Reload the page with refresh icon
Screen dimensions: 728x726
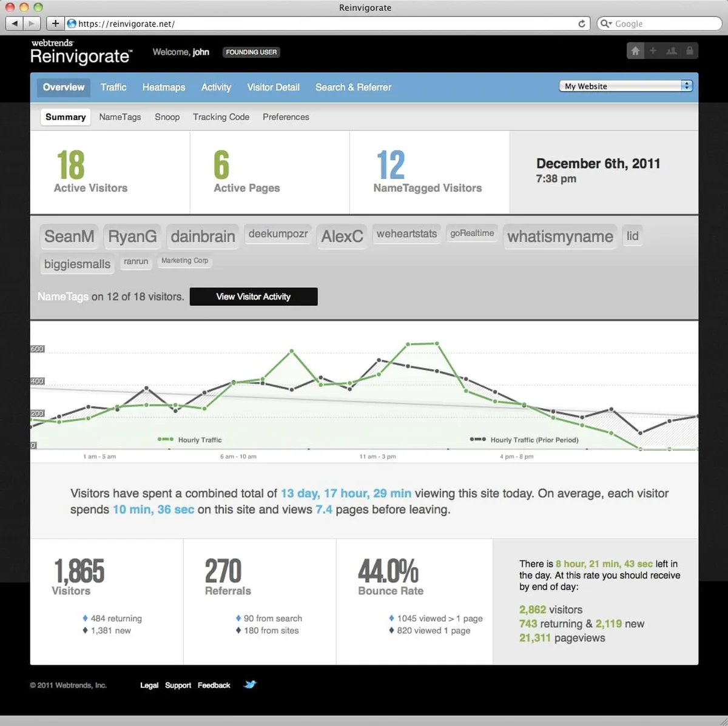(582, 24)
